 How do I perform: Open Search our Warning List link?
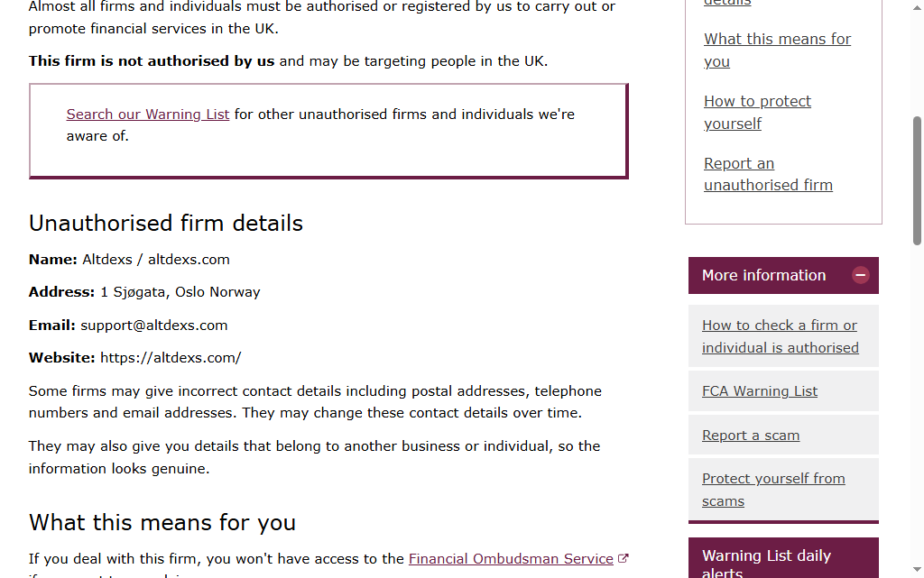[147, 115]
